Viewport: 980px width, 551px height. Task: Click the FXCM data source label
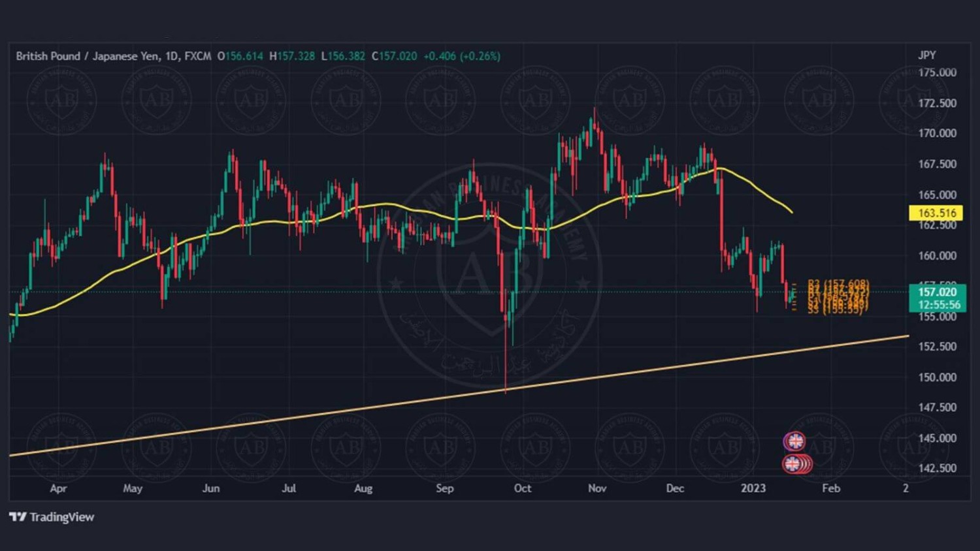tap(198, 56)
